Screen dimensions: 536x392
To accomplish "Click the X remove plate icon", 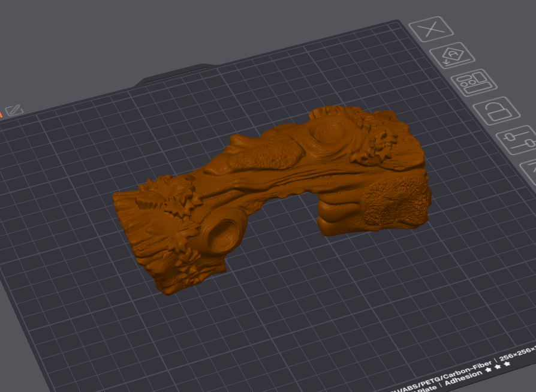I will pos(430,29).
